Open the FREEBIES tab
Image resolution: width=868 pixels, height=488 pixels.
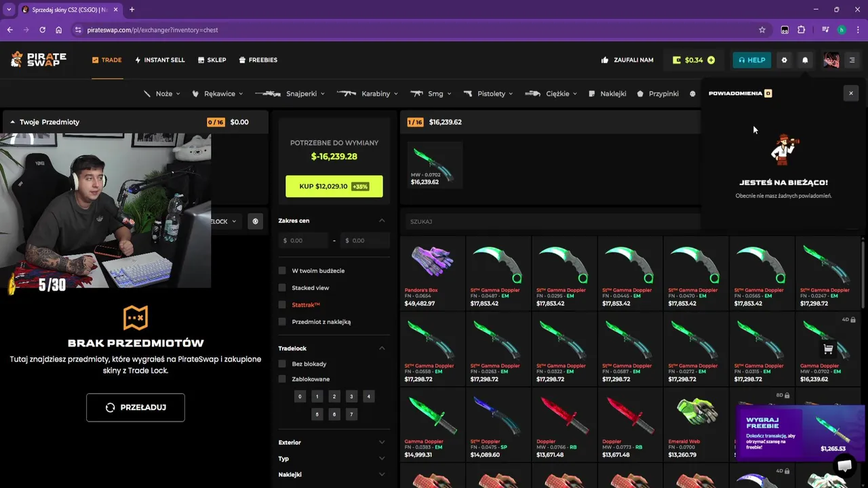point(258,60)
